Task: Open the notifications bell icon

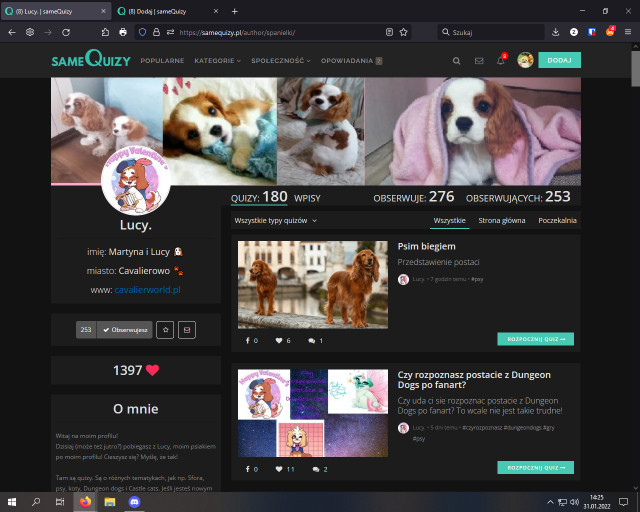Action: pyautogui.click(x=501, y=60)
